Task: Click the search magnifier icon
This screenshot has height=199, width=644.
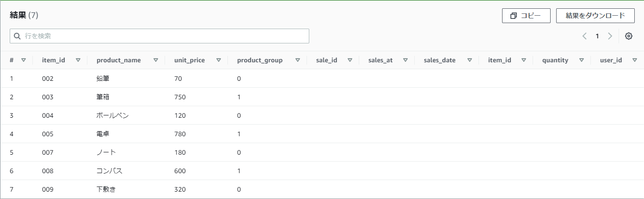Action: [18, 36]
